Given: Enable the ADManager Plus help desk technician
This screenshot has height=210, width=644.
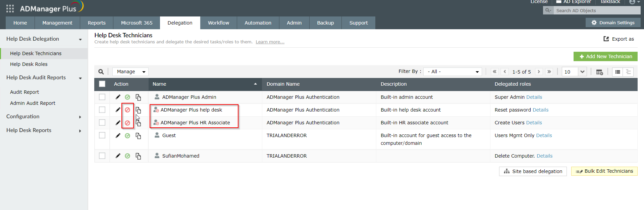Looking at the screenshot, I should point(127,110).
